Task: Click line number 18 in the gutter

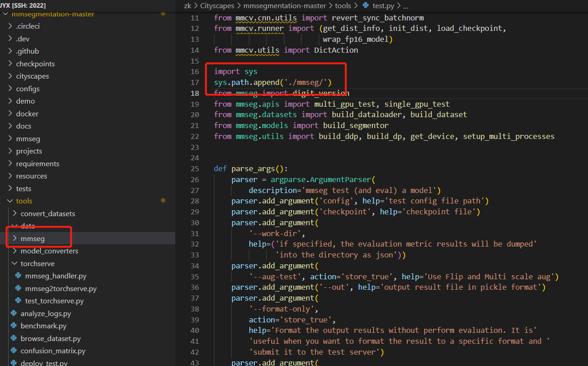Action: pos(195,93)
